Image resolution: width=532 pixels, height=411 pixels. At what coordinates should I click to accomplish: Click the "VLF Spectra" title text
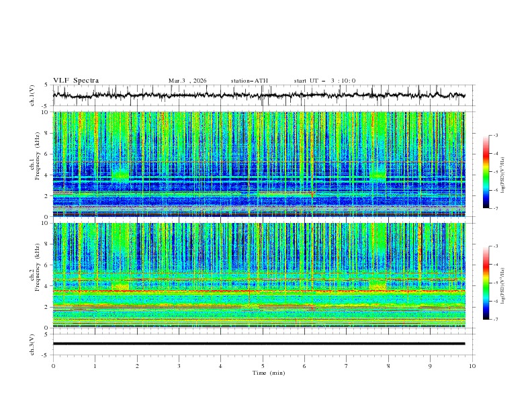pos(76,81)
